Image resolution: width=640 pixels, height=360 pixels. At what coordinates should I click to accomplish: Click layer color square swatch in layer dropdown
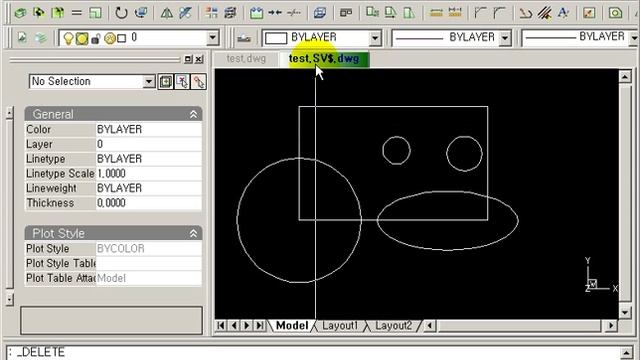[122, 39]
